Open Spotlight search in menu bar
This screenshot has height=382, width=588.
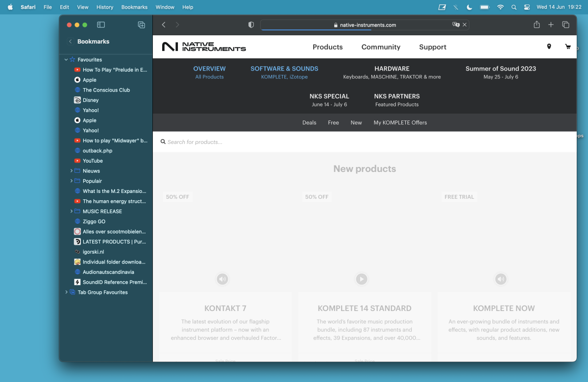[x=514, y=7]
